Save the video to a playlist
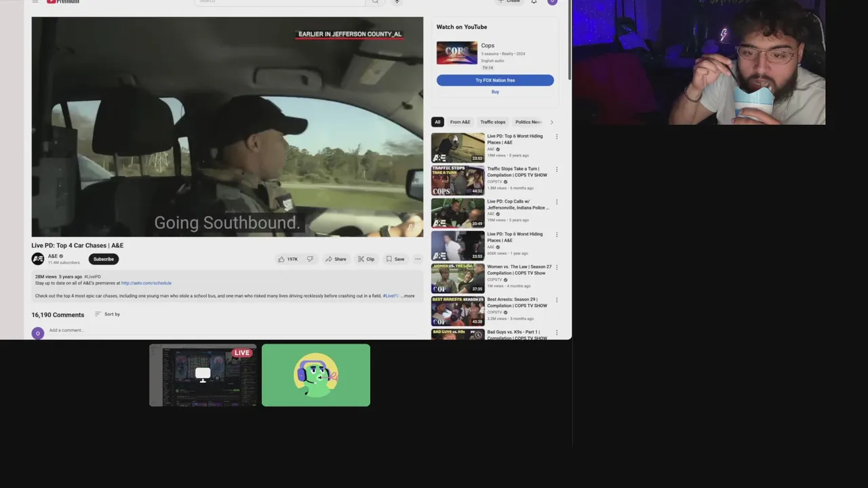The width and height of the screenshot is (868, 488). click(x=395, y=259)
